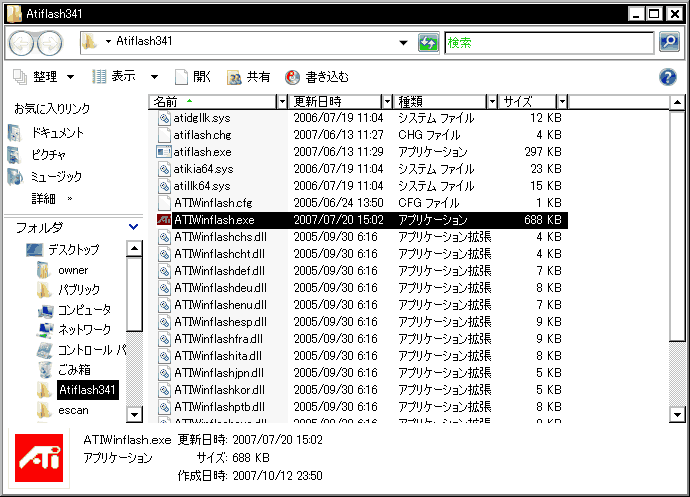Open the サイズ column filter dropdown
The width and height of the screenshot is (690, 497).
[x=562, y=102]
